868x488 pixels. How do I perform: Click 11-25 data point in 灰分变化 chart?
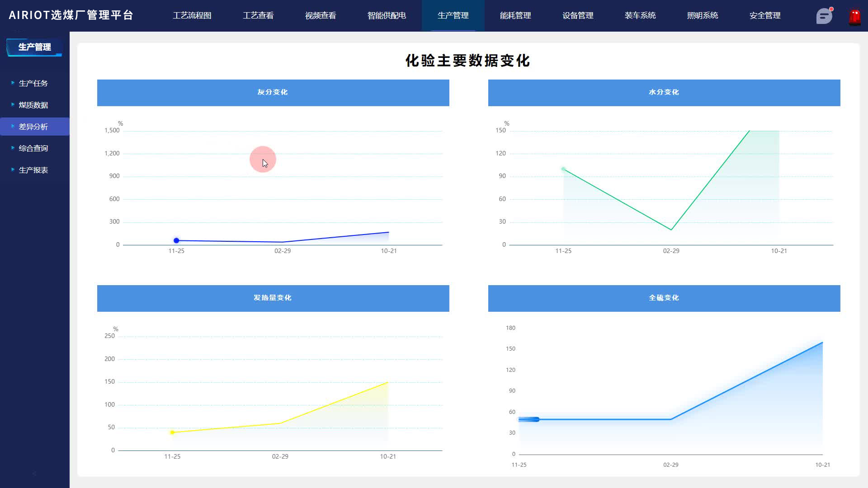(176, 240)
